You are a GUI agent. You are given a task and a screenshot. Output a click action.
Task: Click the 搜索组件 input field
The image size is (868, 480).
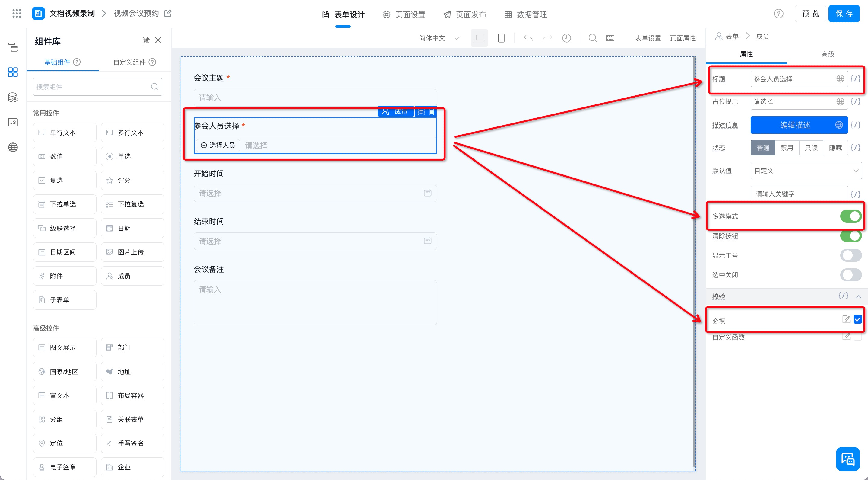click(x=98, y=87)
